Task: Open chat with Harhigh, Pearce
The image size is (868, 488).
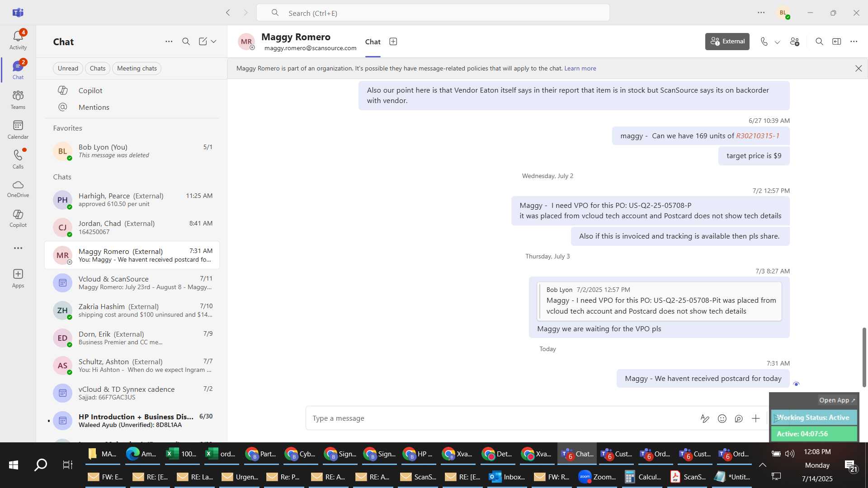Action: [x=132, y=200]
